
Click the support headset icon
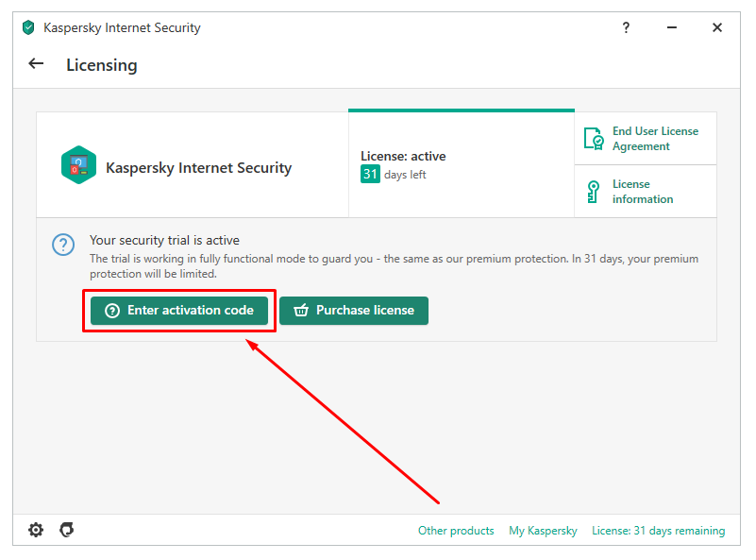click(x=66, y=530)
